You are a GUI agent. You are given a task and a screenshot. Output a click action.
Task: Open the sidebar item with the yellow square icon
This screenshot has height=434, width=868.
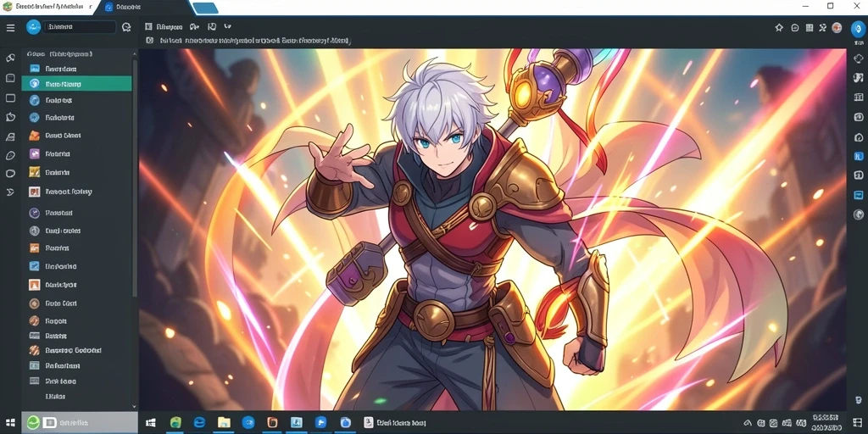(34, 172)
